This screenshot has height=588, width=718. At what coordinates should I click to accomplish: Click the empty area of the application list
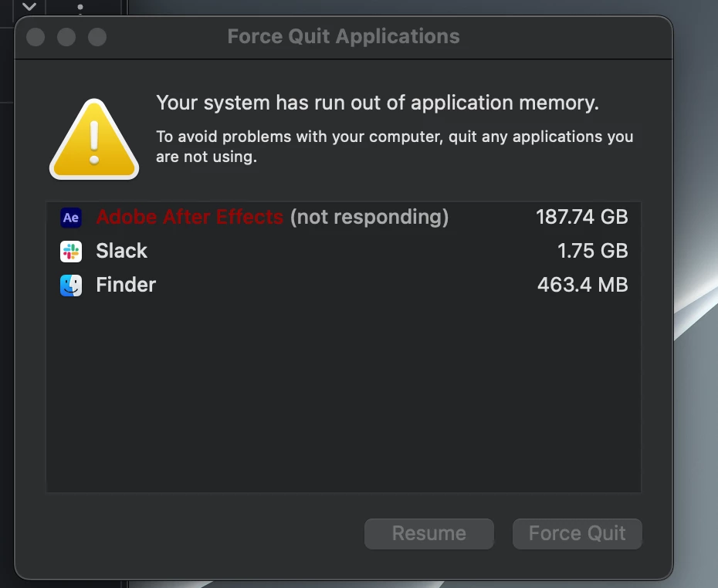(x=344, y=394)
